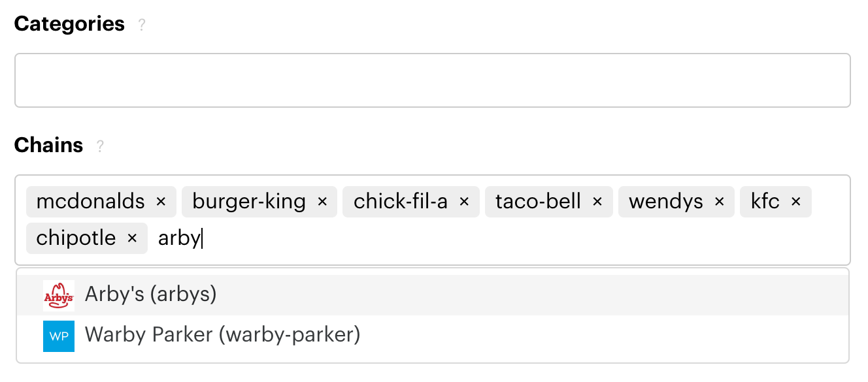Click the taco-bell tag label
The width and height of the screenshot is (868, 382).
538,202
